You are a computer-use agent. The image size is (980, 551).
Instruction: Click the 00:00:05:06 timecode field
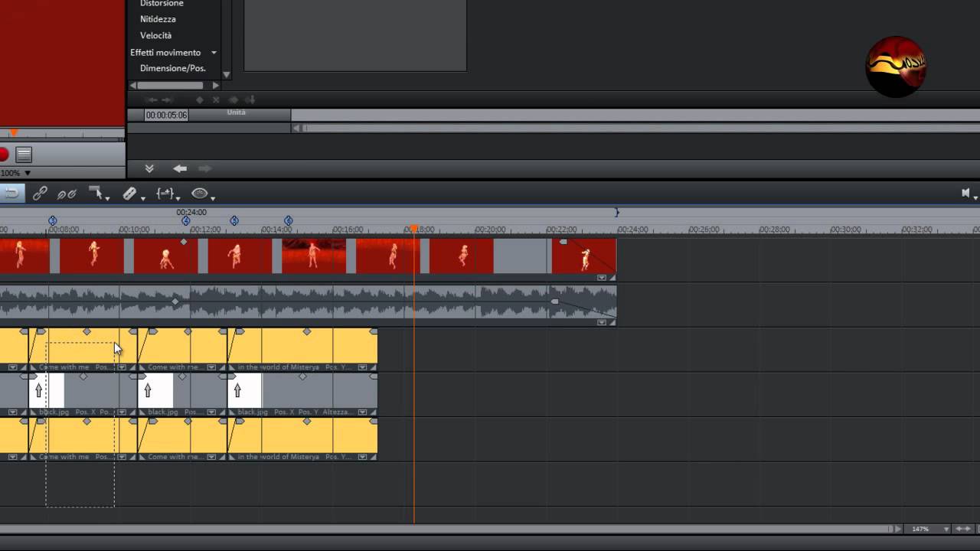coord(166,115)
